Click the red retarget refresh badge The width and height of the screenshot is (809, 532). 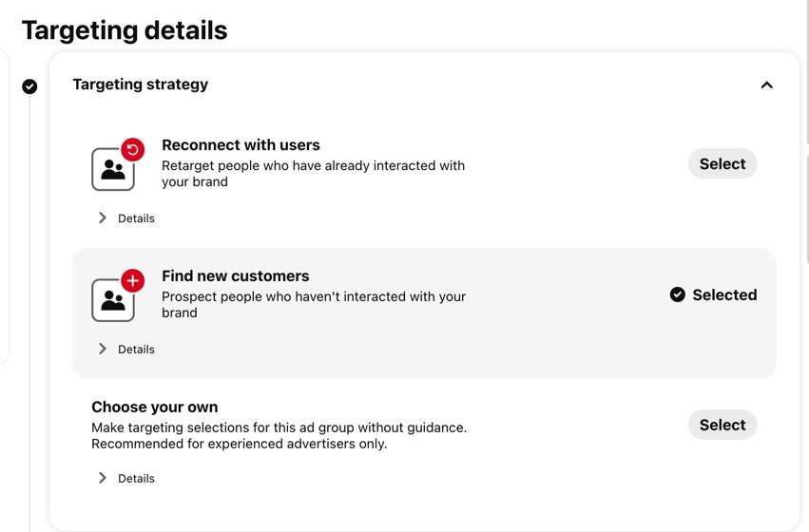pos(132,150)
